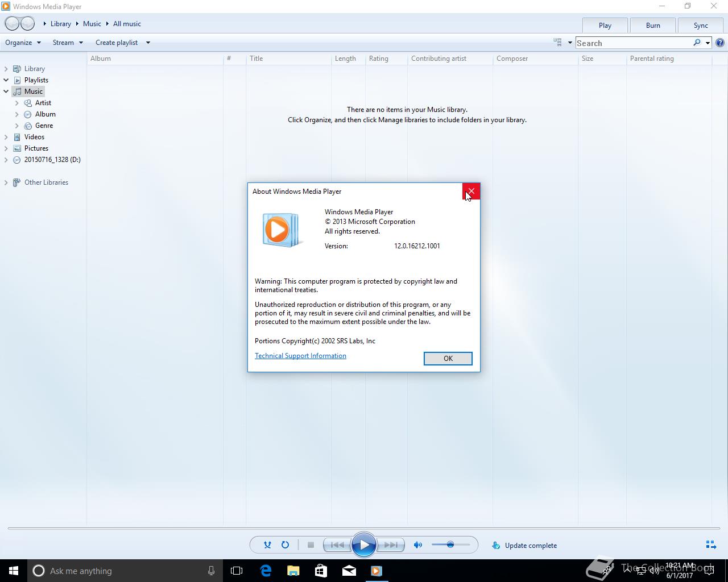Open Task View on taskbar
Screen dimensions: 728x582
pos(237,571)
